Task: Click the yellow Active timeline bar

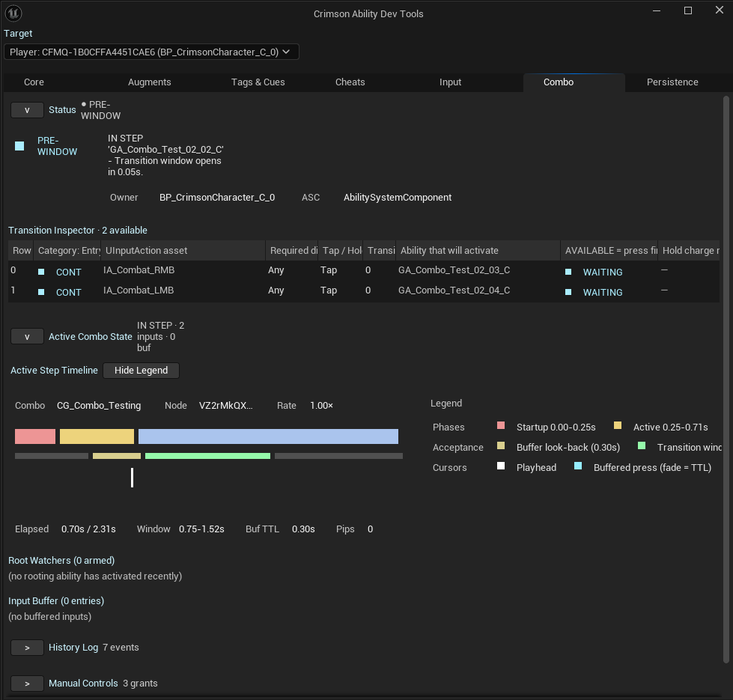Action: tap(97, 436)
